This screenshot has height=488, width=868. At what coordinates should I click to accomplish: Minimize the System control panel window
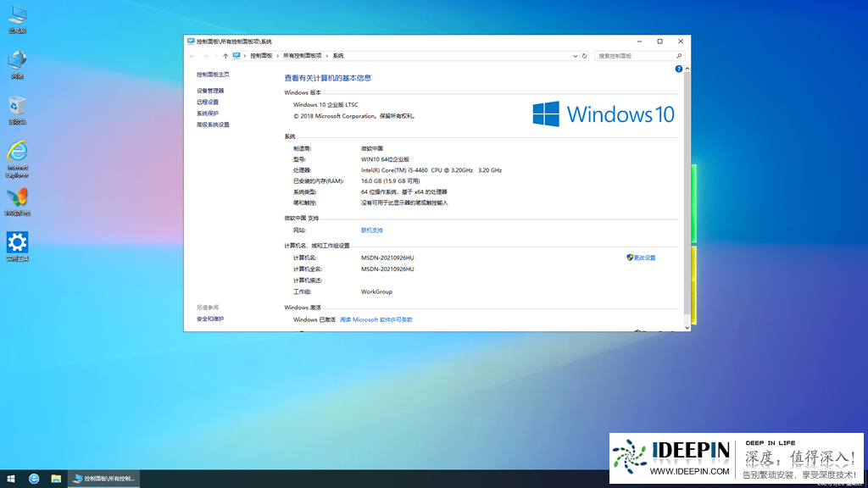click(639, 42)
